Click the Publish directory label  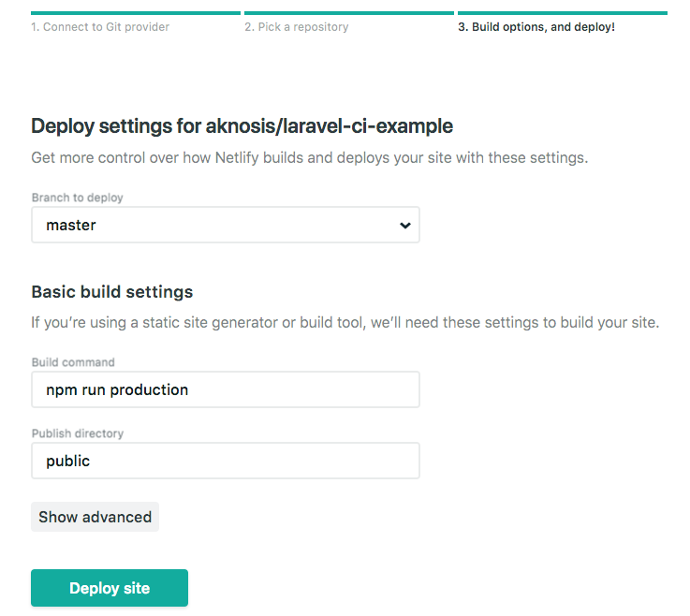(x=77, y=433)
